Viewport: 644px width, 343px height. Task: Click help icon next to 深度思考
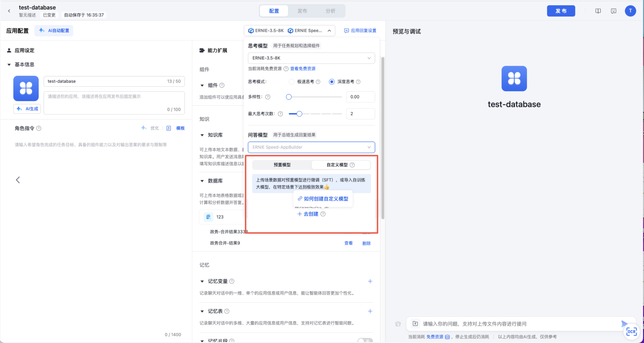click(358, 82)
